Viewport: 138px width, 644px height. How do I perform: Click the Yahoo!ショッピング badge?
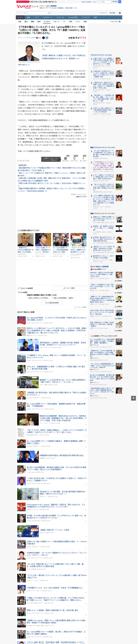(x=23, y=2)
